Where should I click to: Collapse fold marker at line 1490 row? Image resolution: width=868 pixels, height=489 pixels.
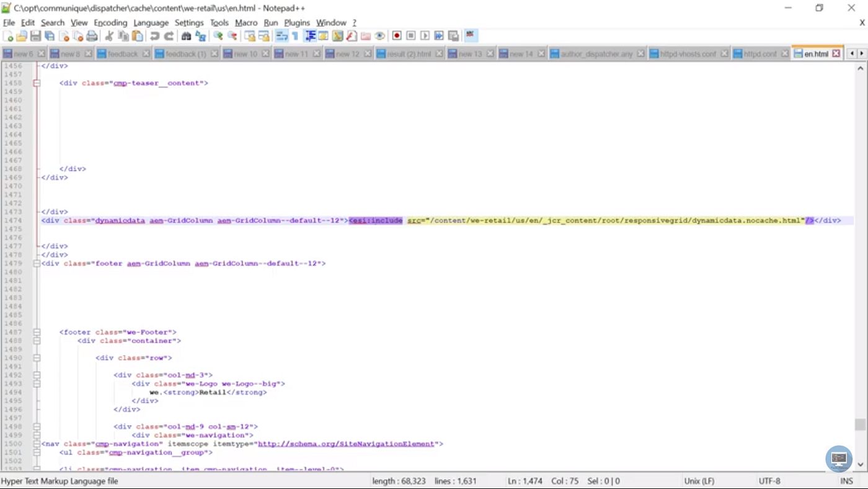(x=37, y=358)
